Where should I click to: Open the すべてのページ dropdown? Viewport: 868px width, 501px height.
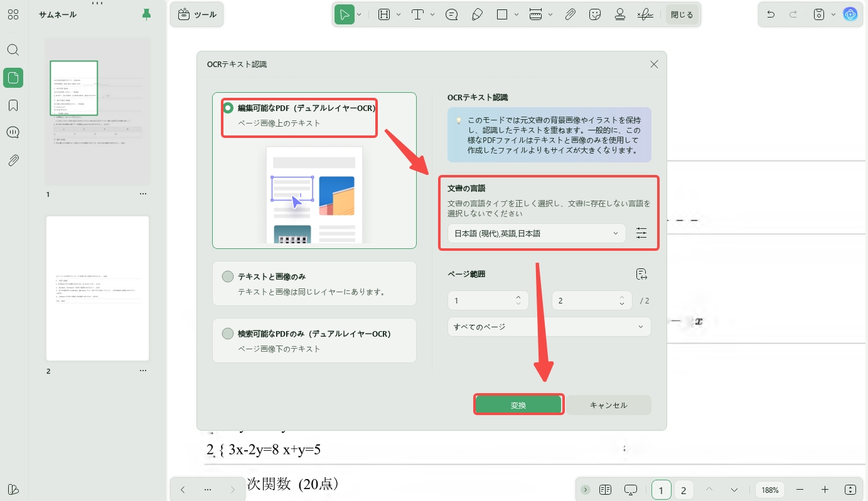[549, 327]
